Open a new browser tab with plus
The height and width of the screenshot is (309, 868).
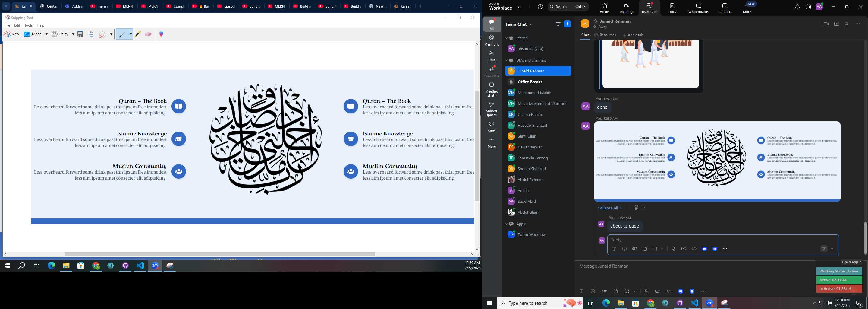(x=420, y=6)
